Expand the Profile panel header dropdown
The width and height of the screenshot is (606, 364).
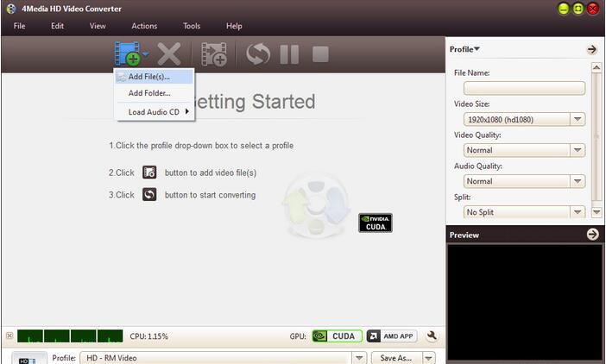click(464, 49)
